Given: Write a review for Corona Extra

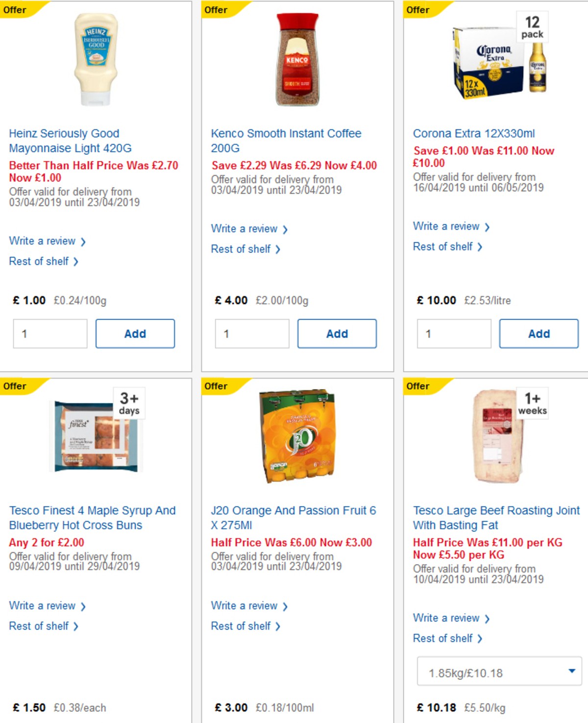Looking at the screenshot, I should click(446, 226).
